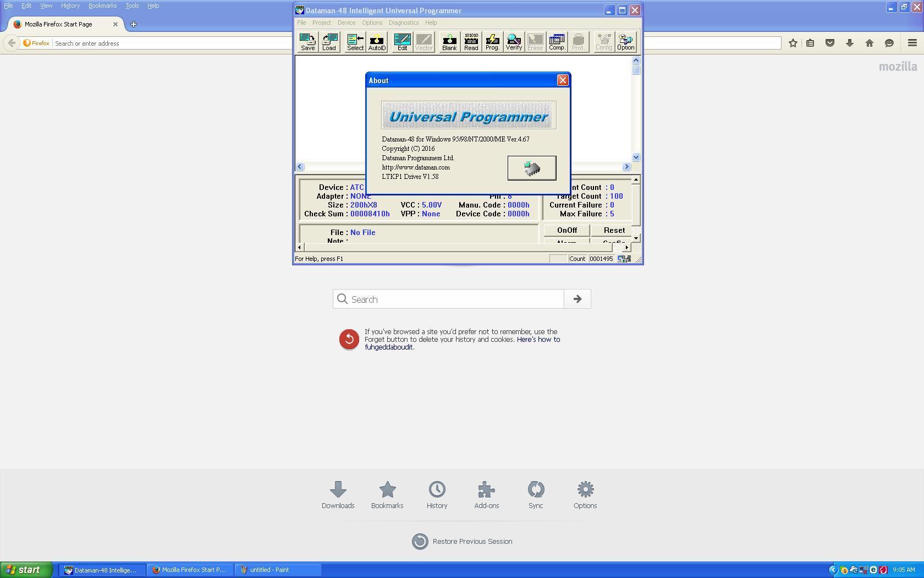This screenshot has width=924, height=578.
Task: Close the About dialog
Action: 563,80
